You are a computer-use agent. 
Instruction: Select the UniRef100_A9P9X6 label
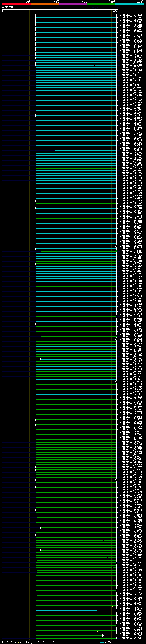(x=131, y=32)
